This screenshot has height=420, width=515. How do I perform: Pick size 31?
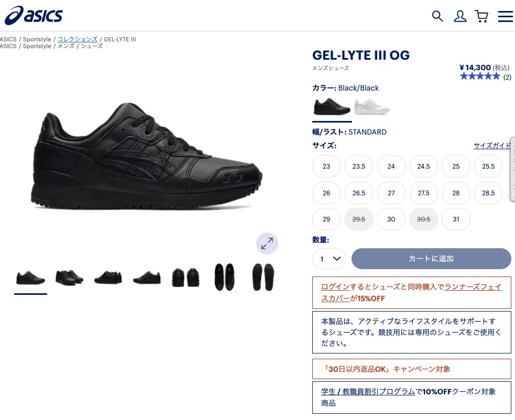[x=456, y=219]
